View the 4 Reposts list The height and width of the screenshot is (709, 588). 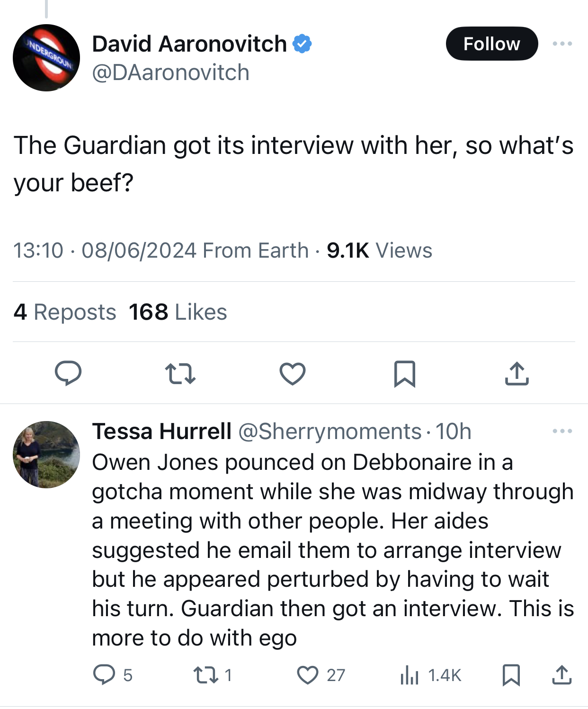[65, 312]
